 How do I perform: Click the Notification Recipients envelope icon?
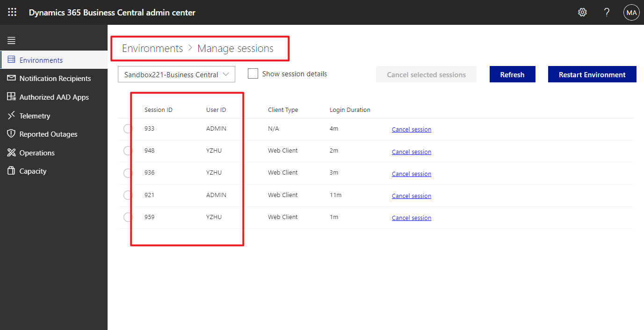(11, 78)
